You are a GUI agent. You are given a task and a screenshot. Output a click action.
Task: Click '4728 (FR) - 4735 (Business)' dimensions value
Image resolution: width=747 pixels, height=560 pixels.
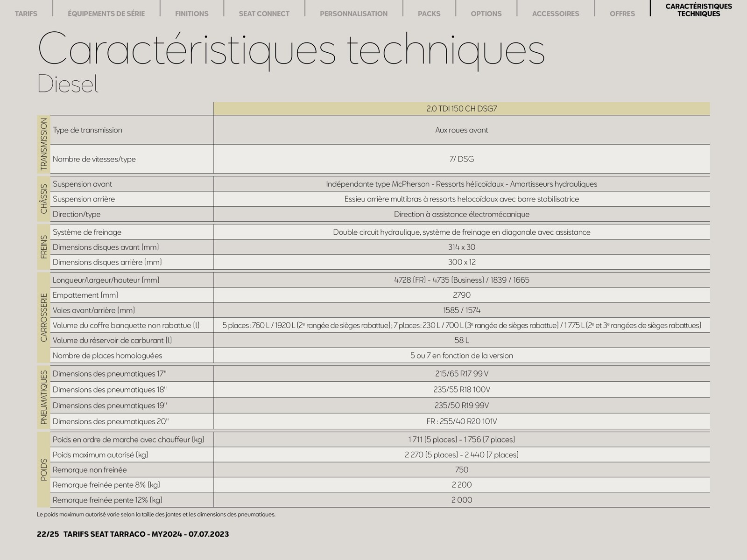coord(462,280)
